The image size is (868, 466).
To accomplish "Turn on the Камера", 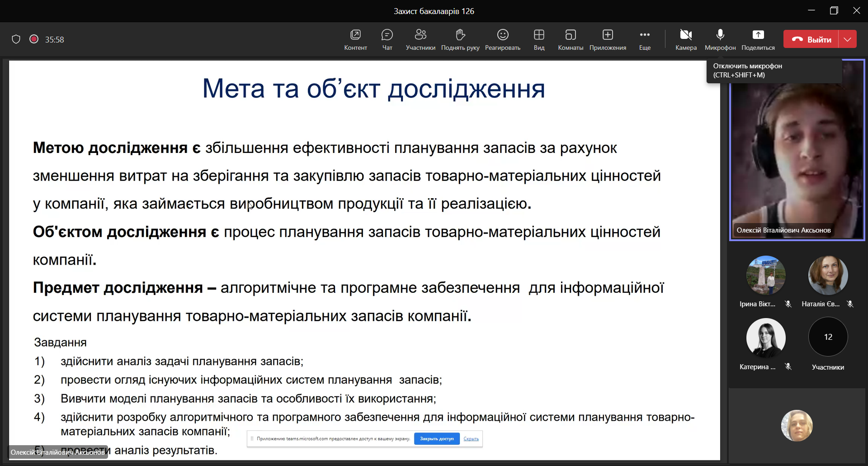I will pos(686,39).
